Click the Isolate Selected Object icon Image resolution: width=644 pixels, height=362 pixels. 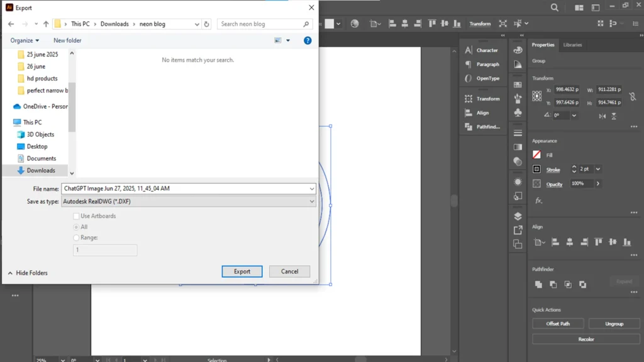point(502,24)
